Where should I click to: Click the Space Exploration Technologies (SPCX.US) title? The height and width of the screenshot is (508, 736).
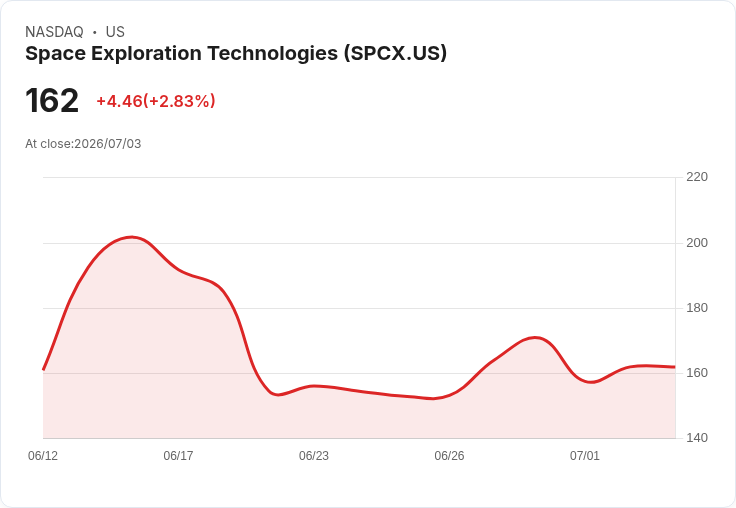tap(236, 54)
